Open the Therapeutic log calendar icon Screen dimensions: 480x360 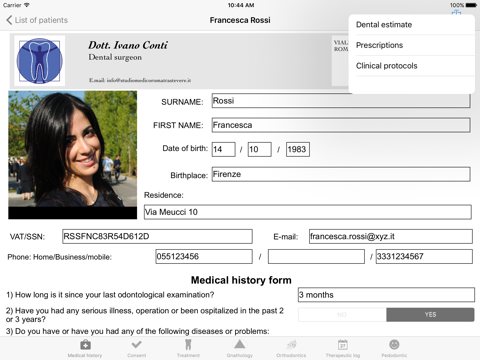343,345
